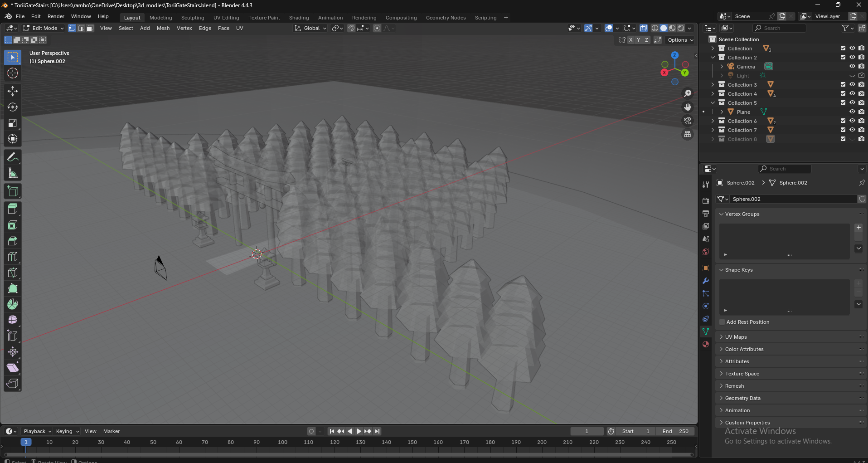Open the Edit Mode dropdown

[44, 28]
